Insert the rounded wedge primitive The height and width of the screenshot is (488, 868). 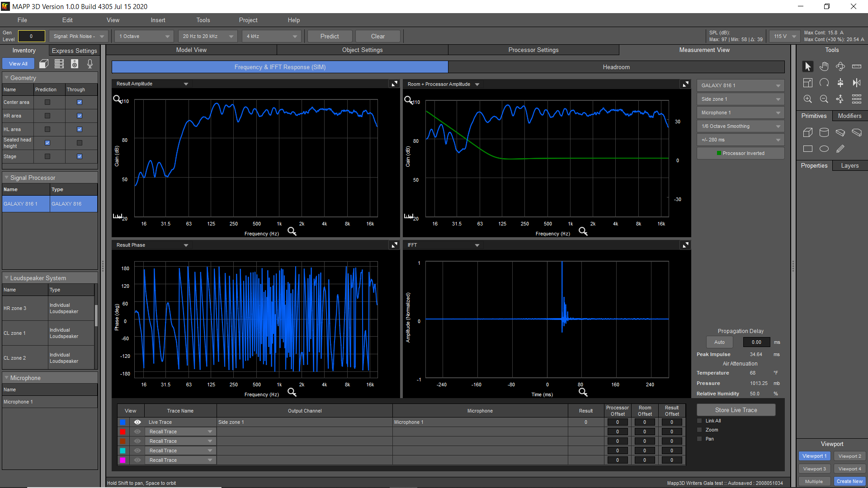coord(857,132)
